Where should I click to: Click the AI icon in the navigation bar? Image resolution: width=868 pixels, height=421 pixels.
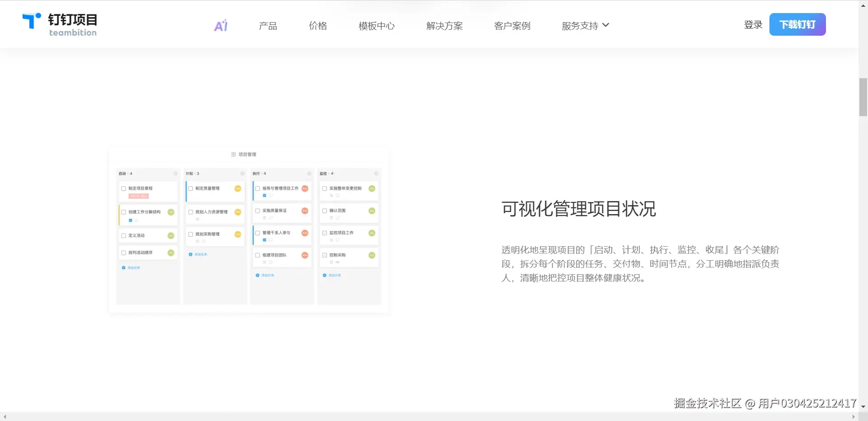pyautogui.click(x=220, y=25)
